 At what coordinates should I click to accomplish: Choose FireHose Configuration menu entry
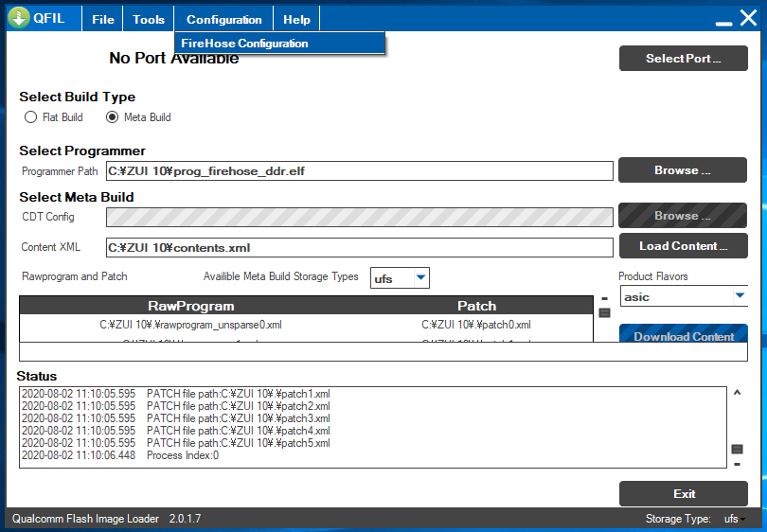tap(279, 43)
